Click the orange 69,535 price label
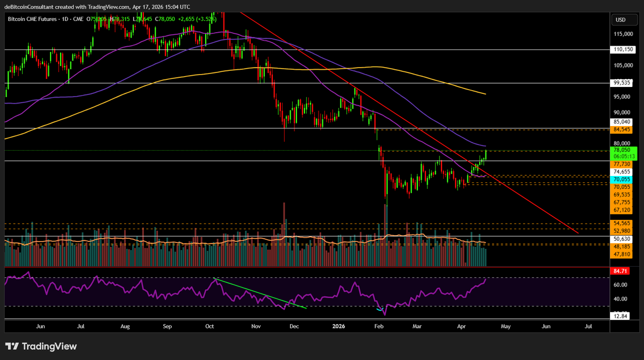Screen dimensions: 644x360 coord(622,195)
